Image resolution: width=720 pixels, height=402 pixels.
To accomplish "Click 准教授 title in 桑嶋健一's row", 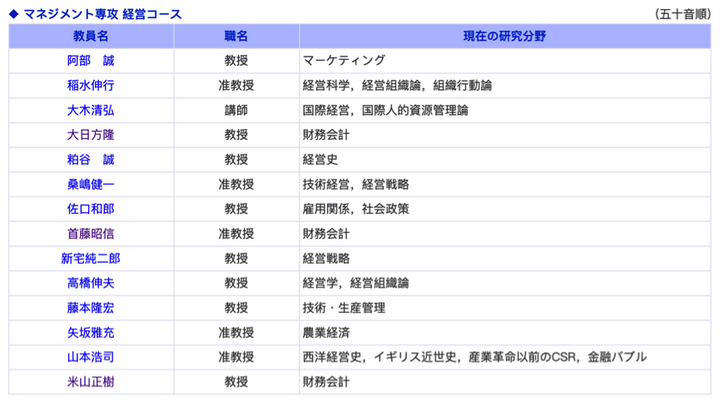I will (236, 185).
